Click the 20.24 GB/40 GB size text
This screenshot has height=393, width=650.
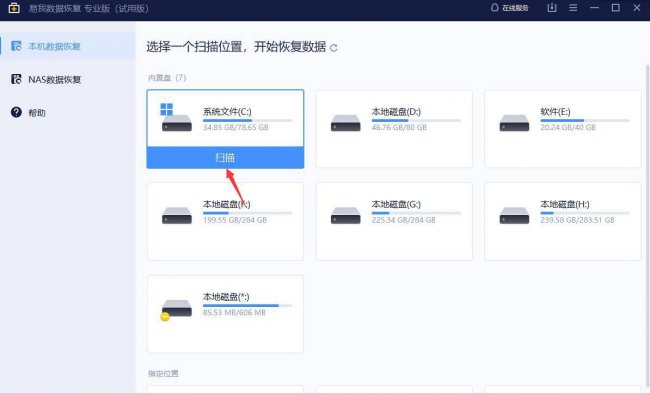[568, 128]
